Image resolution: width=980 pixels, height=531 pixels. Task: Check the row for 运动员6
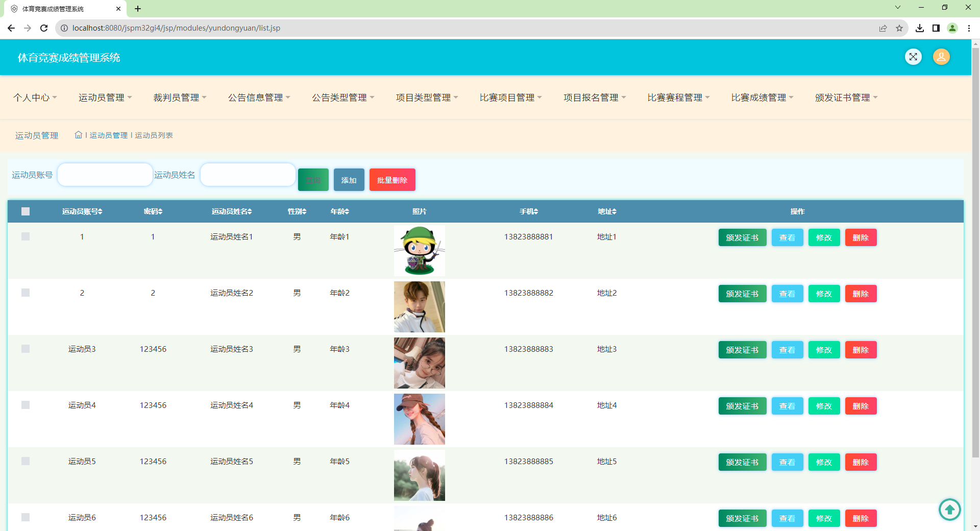(x=26, y=517)
